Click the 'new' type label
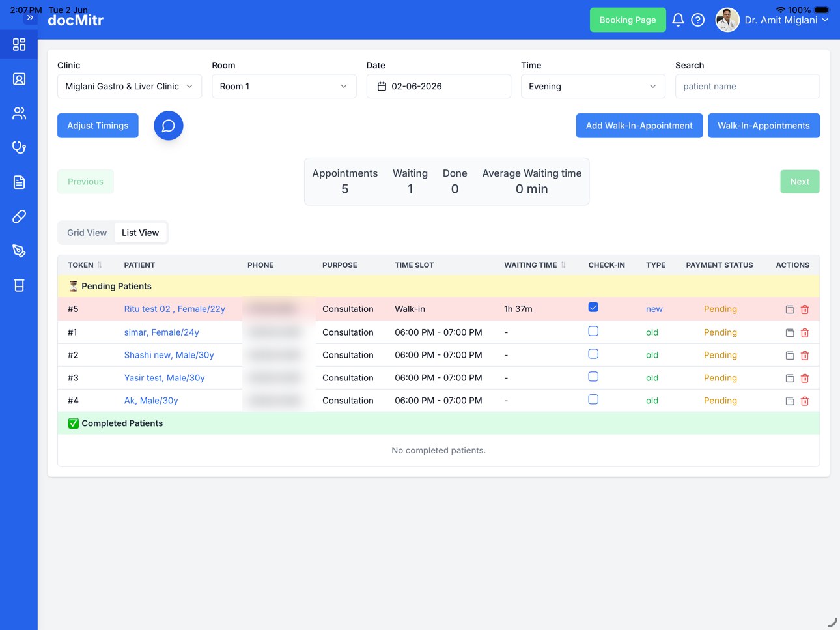Screen dimensions: 840x630 [x=654, y=309]
